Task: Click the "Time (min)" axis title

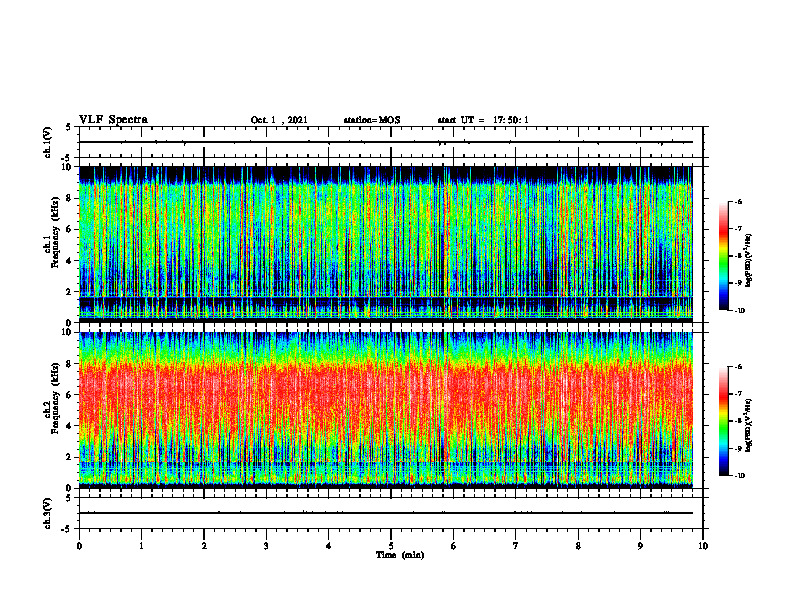Action: coord(400,555)
